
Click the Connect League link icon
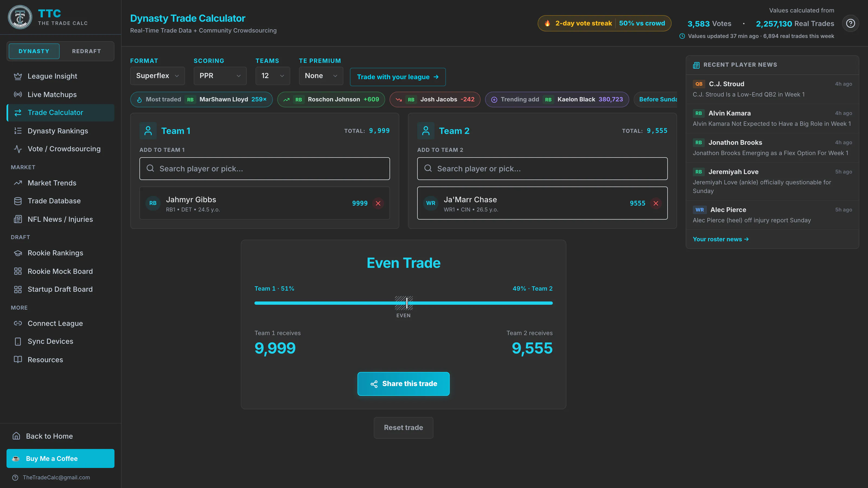(x=18, y=323)
